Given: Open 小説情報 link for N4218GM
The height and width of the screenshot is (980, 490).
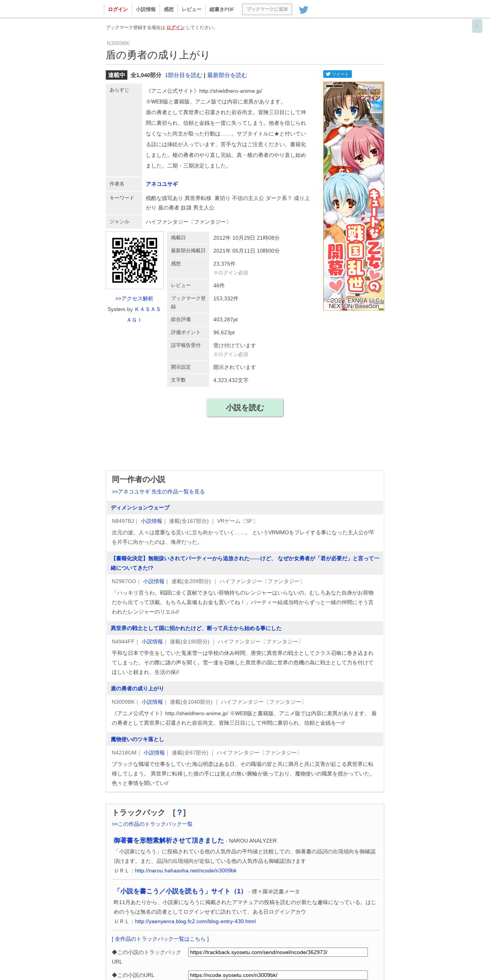Looking at the screenshot, I should click(154, 753).
